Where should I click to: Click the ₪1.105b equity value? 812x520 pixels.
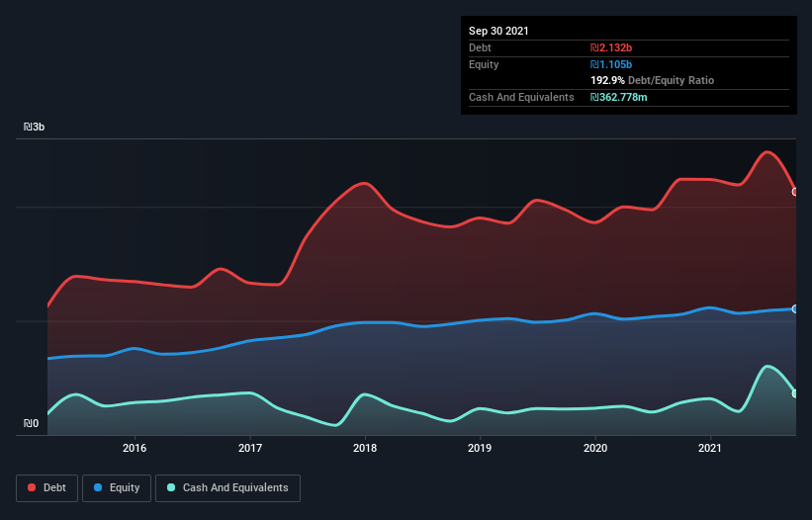(x=611, y=64)
